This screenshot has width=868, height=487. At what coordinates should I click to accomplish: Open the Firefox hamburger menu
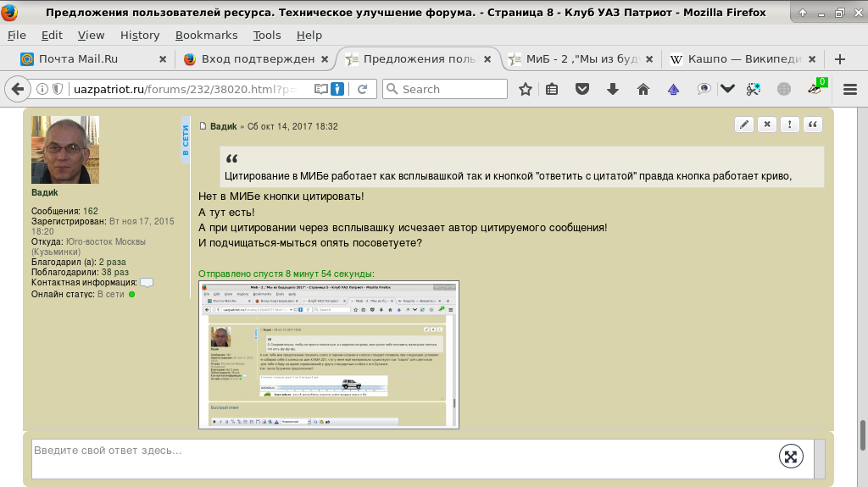click(x=849, y=89)
